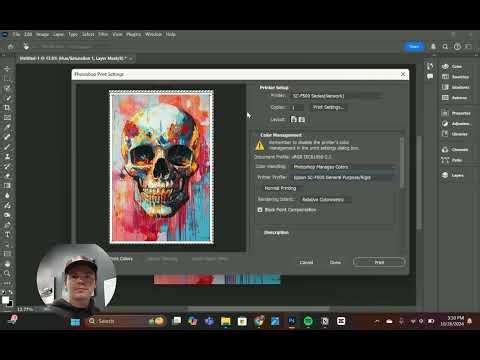Screen dimensions: 480x360
Task: Open the Properties panel icon
Action: click(x=445, y=113)
